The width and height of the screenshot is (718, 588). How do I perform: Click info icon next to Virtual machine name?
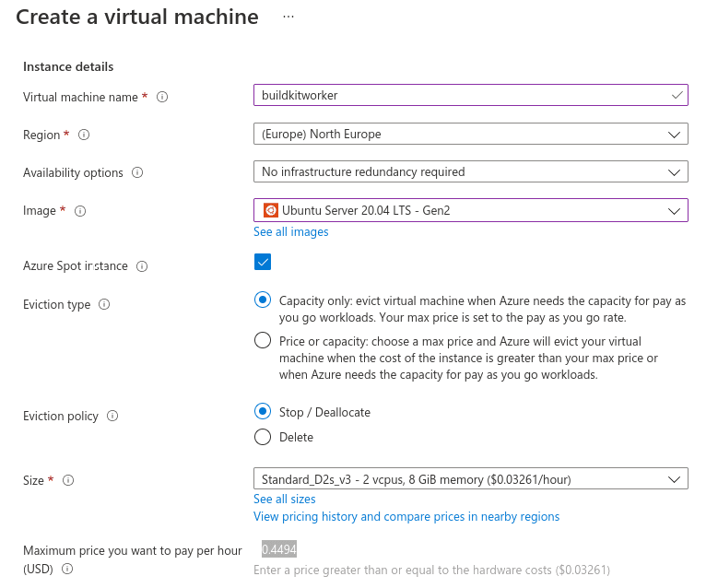click(162, 97)
